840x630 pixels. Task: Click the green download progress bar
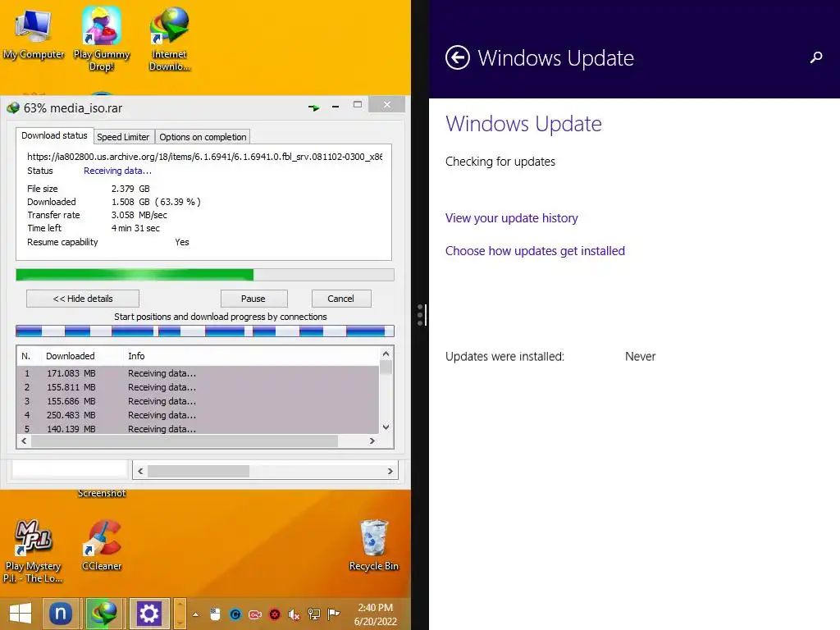(x=204, y=275)
